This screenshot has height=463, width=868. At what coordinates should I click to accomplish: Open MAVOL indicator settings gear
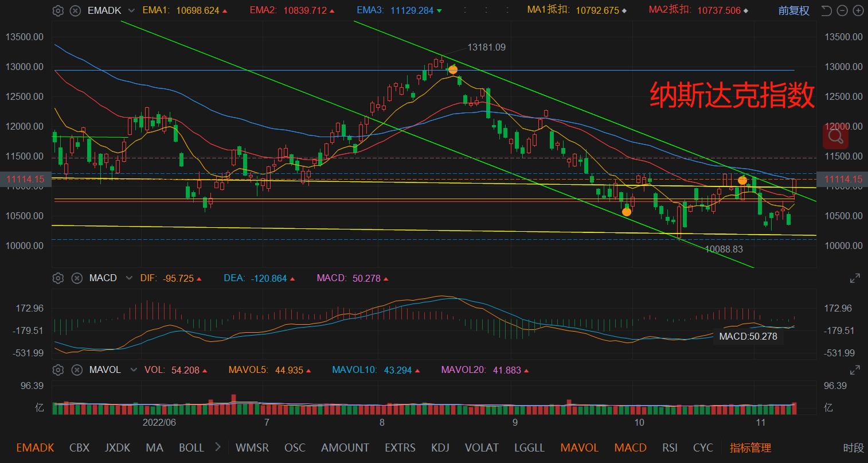(x=58, y=370)
